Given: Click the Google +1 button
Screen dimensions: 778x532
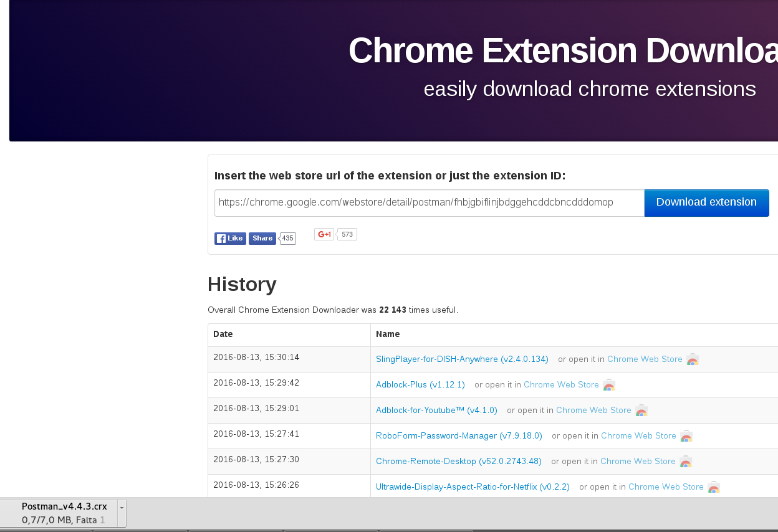Looking at the screenshot, I should 324,234.
